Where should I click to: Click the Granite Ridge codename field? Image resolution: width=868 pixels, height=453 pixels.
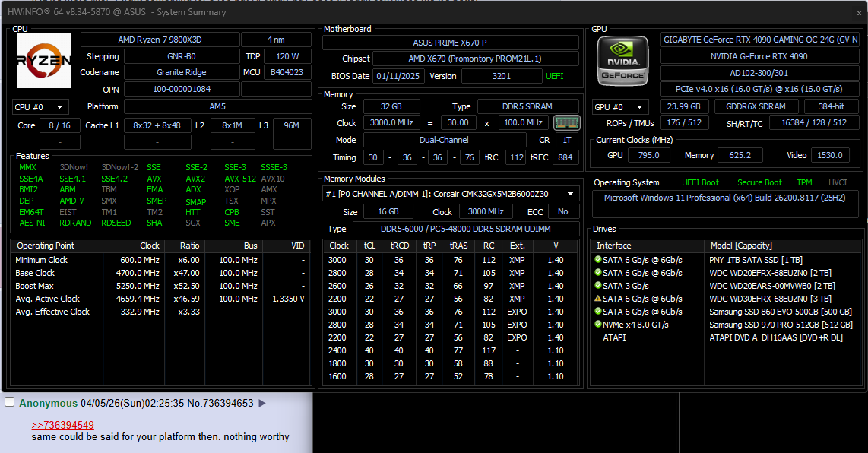tap(182, 72)
